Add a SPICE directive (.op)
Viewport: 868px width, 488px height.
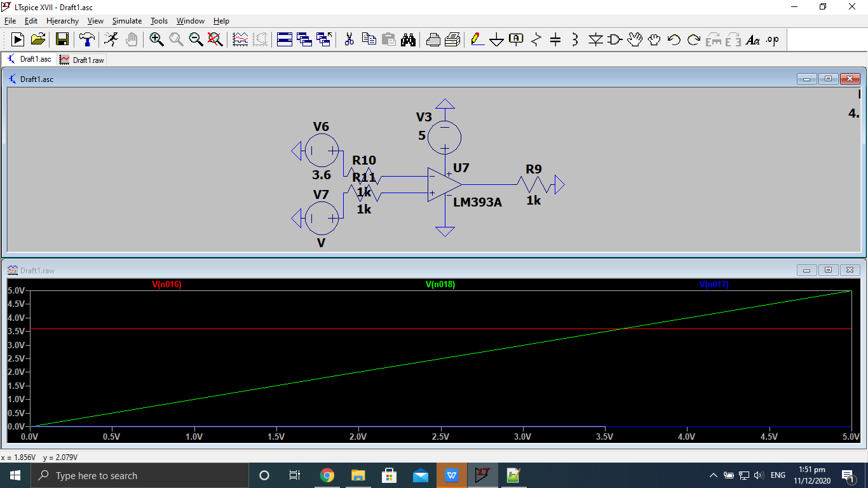tap(773, 39)
